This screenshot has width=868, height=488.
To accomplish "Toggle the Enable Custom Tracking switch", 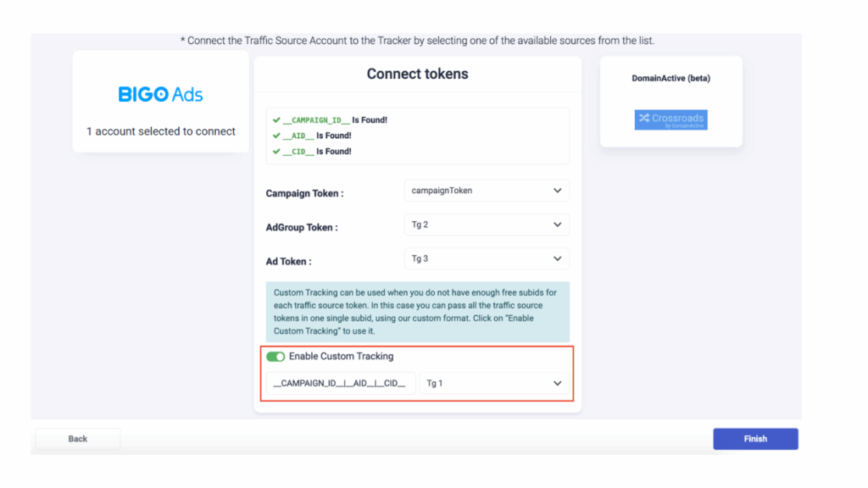I will [x=275, y=357].
